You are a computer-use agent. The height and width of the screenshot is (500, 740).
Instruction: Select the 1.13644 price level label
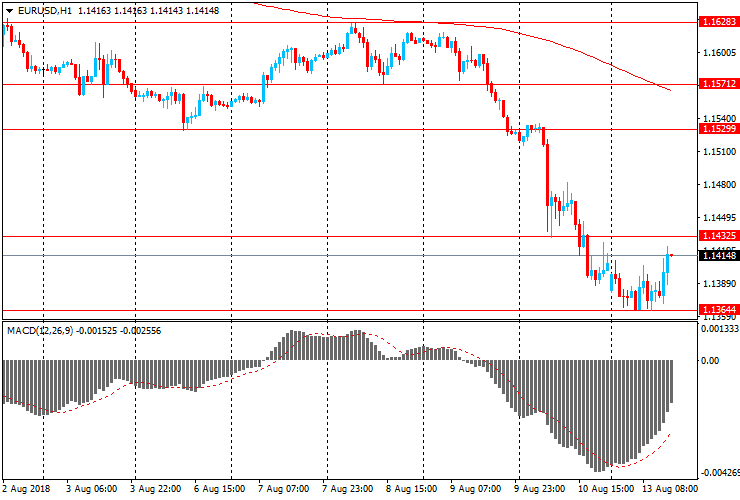[719, 310]
